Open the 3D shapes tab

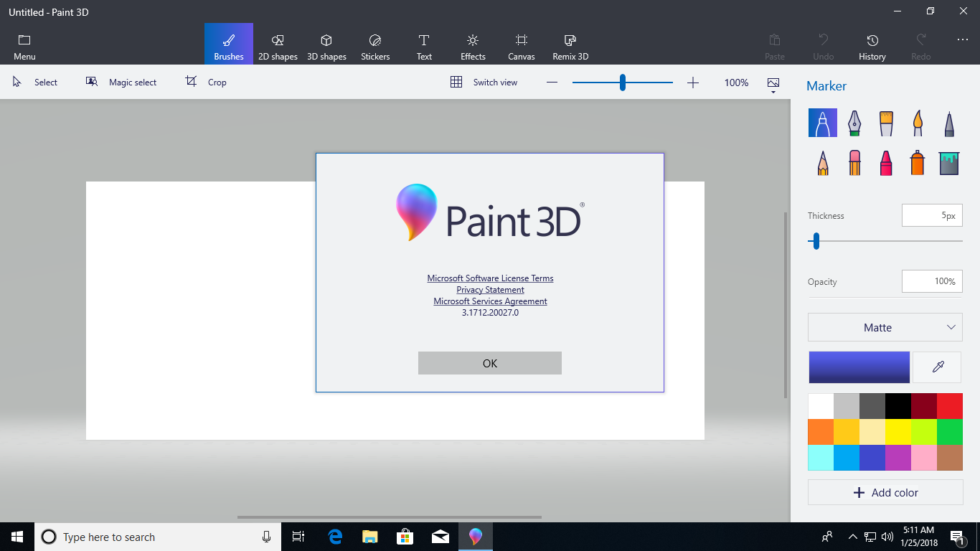[x=326, y=47]
